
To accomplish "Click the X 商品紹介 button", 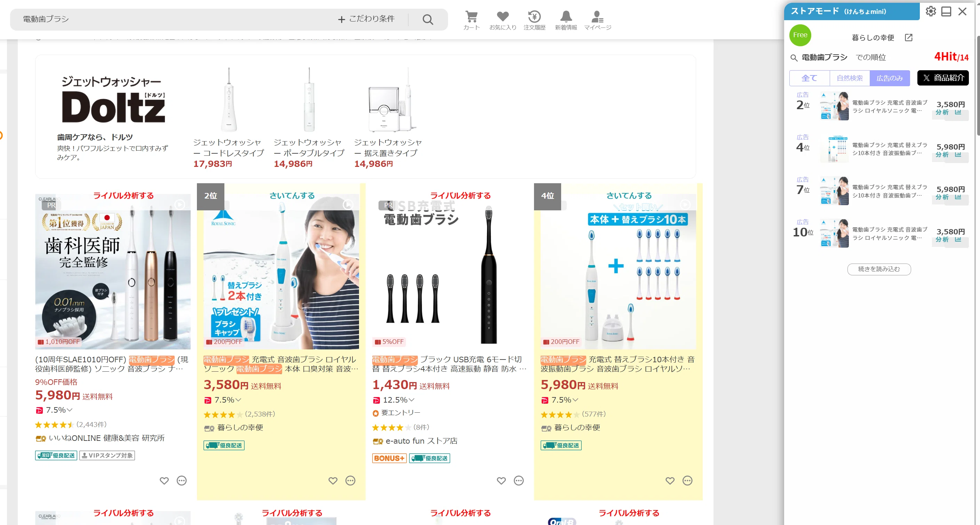I will (943, 78).
